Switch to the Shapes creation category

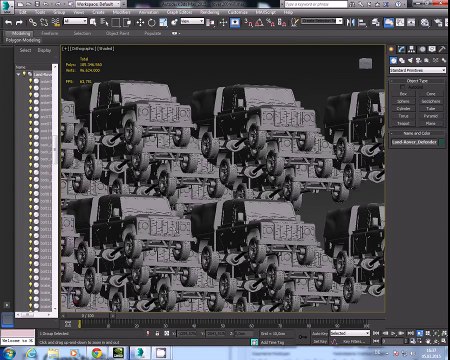[402, 60]
